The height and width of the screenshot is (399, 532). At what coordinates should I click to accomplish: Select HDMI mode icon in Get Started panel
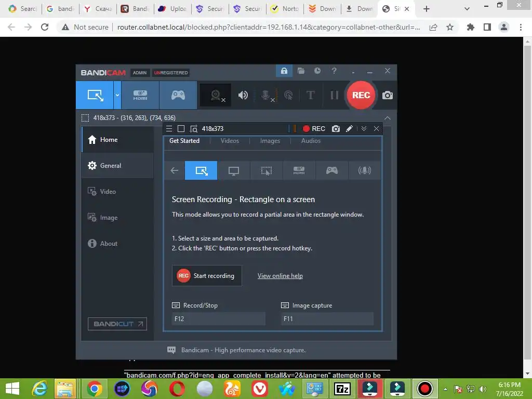299,170
